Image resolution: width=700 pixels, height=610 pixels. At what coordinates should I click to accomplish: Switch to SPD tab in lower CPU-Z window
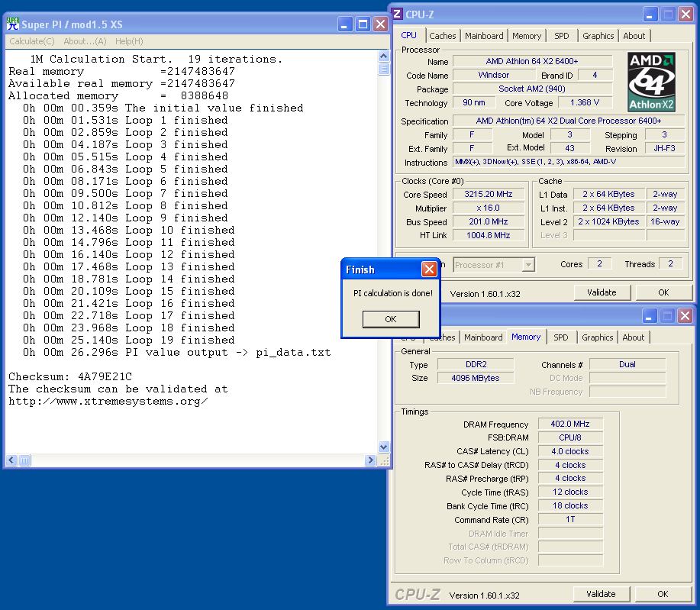(x=561, y=337)
